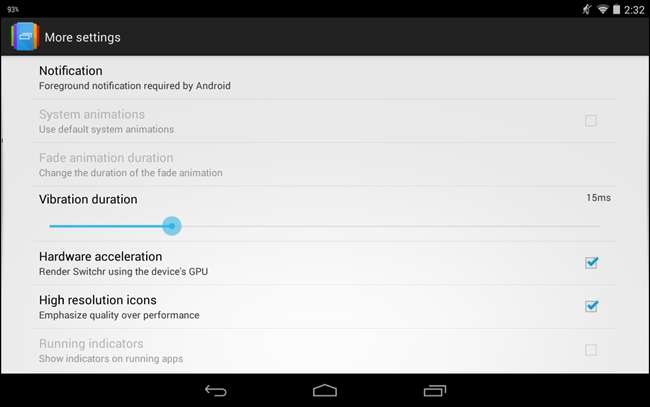650x407 pixels.
Task: Tap the Hardware acceleration label
Action: point(100,257)
